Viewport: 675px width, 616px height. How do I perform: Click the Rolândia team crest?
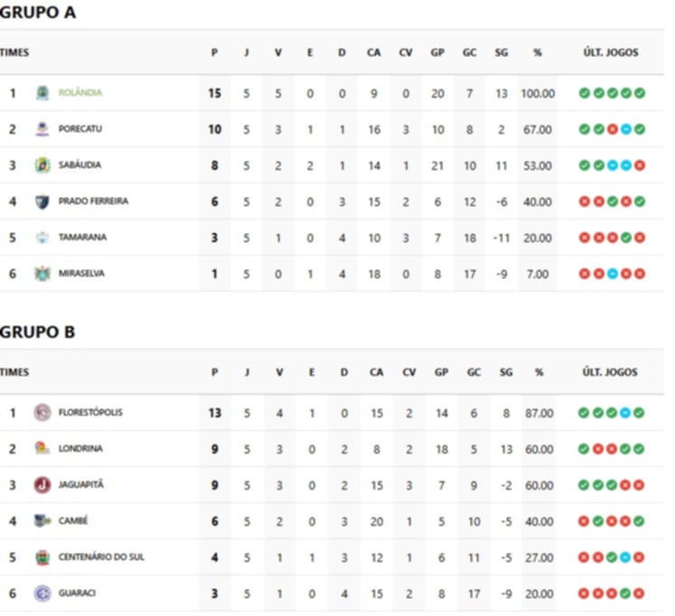pyautogui.click(x=42, y=93)
